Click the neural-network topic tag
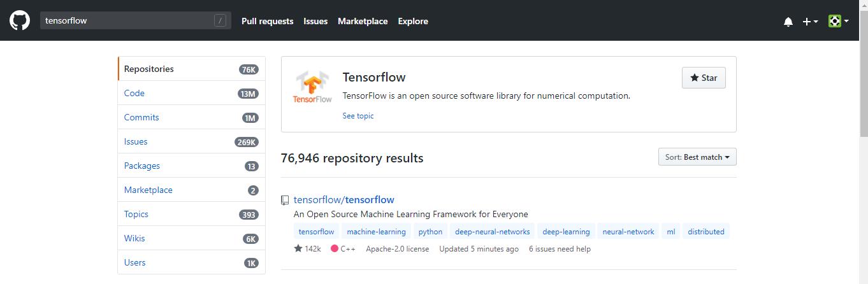Image resolution: width=868 pixels, height=284 pixels. pyautogui.click(x=628, y=232)
